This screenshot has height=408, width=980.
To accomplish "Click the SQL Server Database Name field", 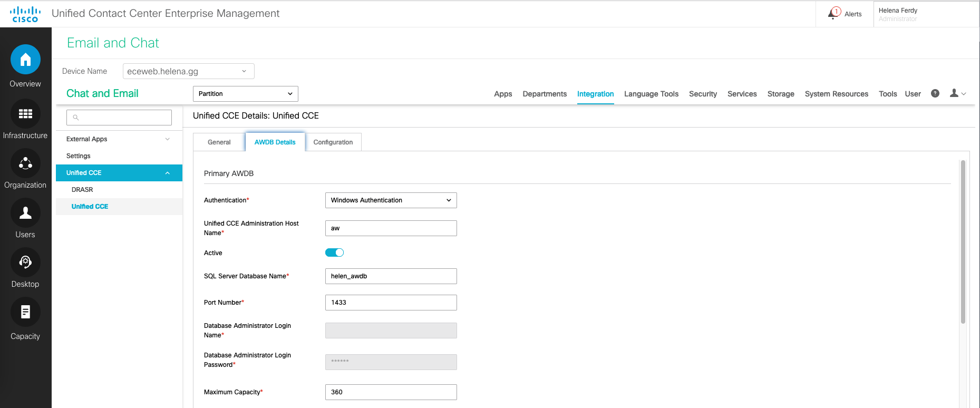I will click(391, 276).
